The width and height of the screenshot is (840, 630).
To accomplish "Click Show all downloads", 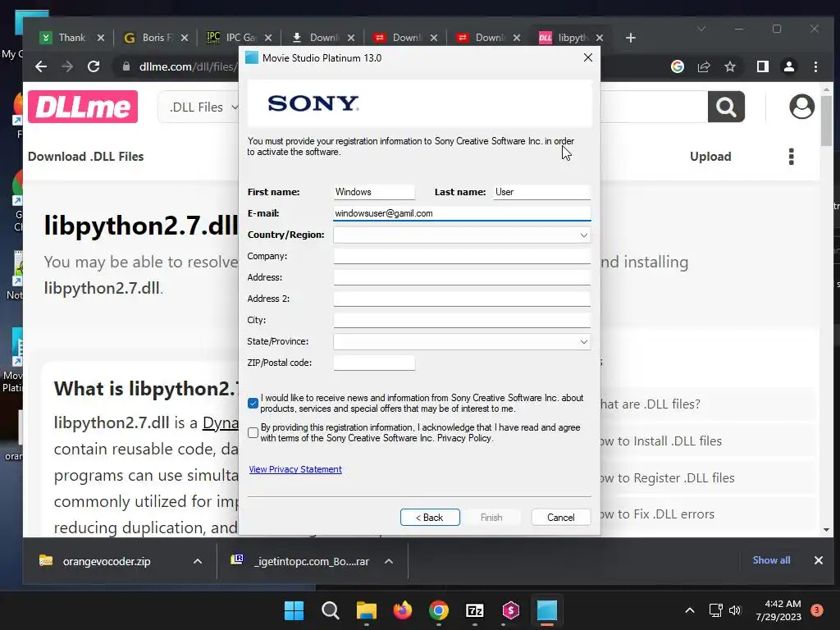I will pos(771,560).
